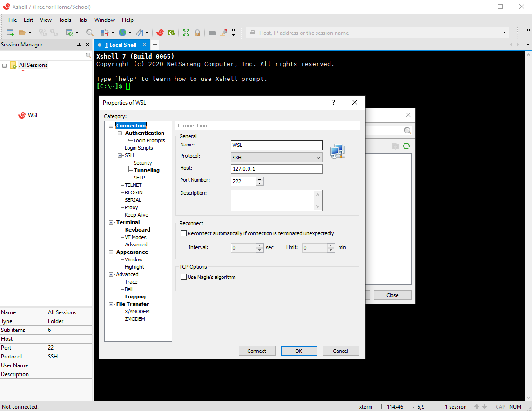Open the Window menu

pos(105,20)
